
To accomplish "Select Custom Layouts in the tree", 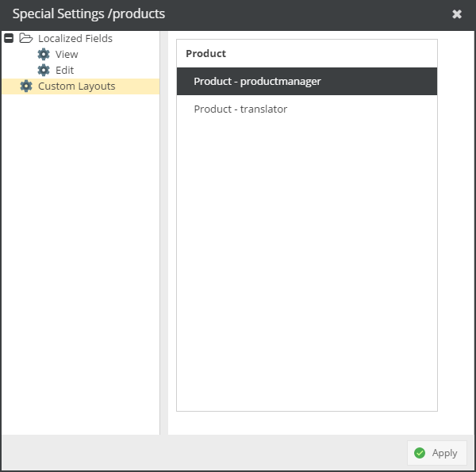I will tap(76, 86).
